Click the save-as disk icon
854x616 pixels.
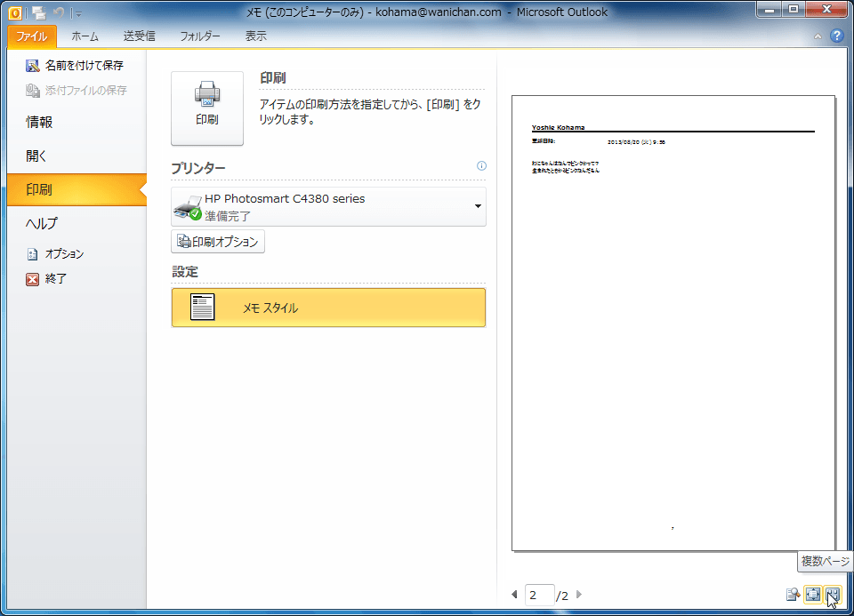[x=33, y=66]
